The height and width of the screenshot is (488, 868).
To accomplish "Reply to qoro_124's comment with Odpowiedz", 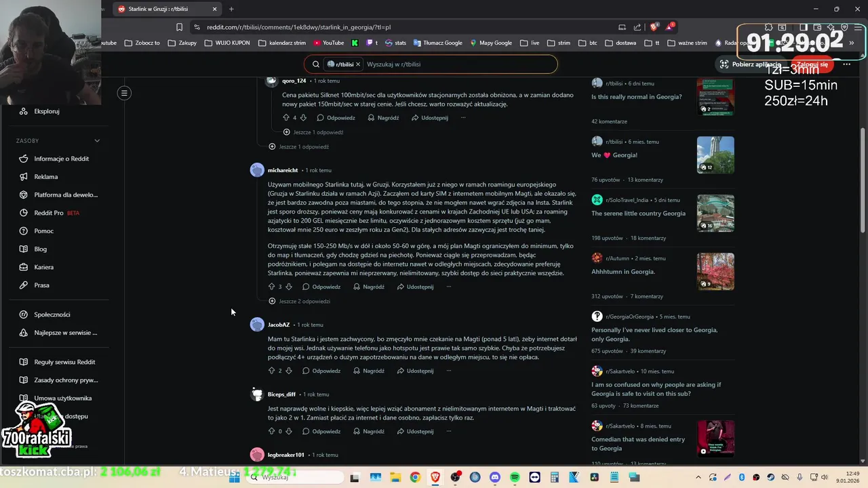I will click(336, 117).
